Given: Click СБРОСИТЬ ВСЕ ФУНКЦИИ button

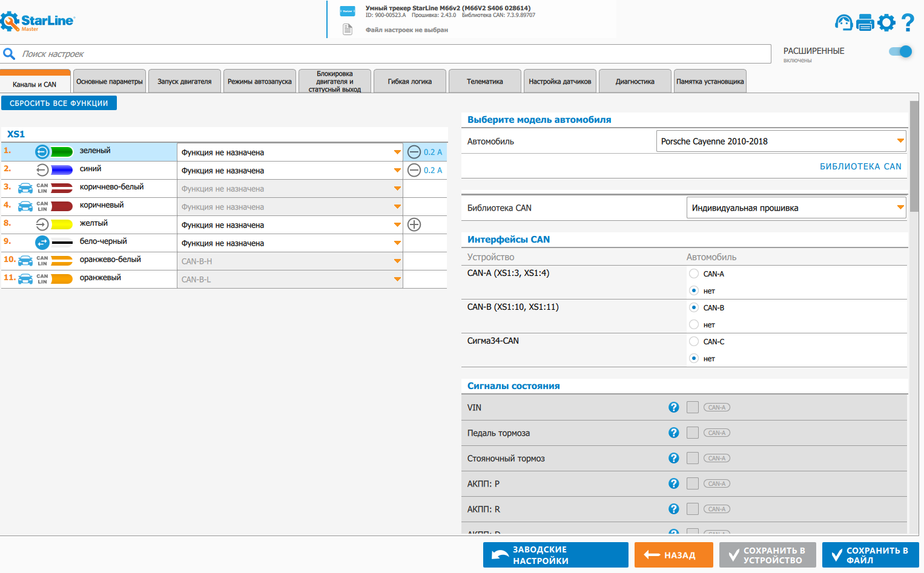Looking at the screenshot, I should point(59,103).
